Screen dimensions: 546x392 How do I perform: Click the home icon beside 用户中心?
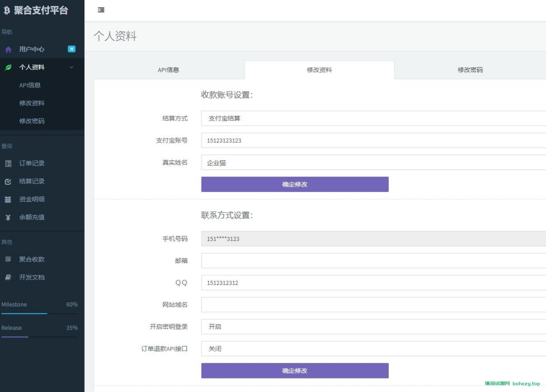tap(8, 50)
